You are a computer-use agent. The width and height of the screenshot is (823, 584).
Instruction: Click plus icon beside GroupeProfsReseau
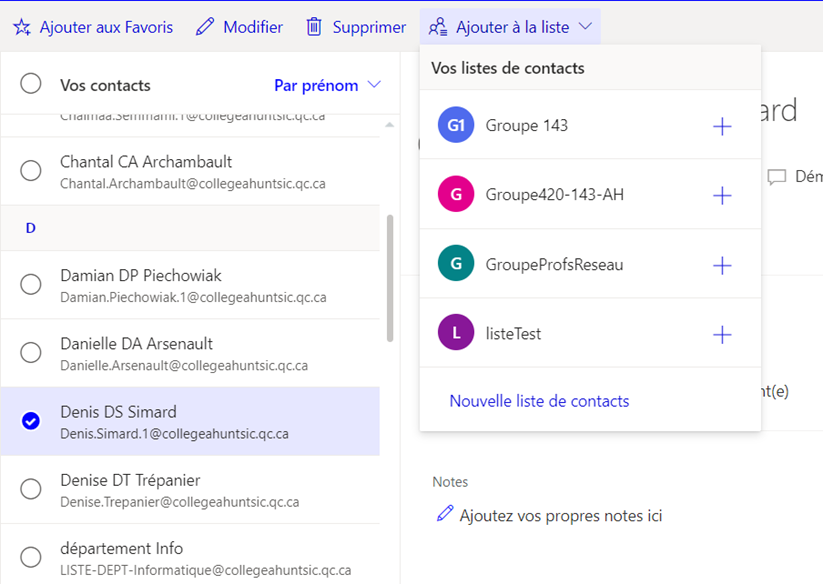721,265
